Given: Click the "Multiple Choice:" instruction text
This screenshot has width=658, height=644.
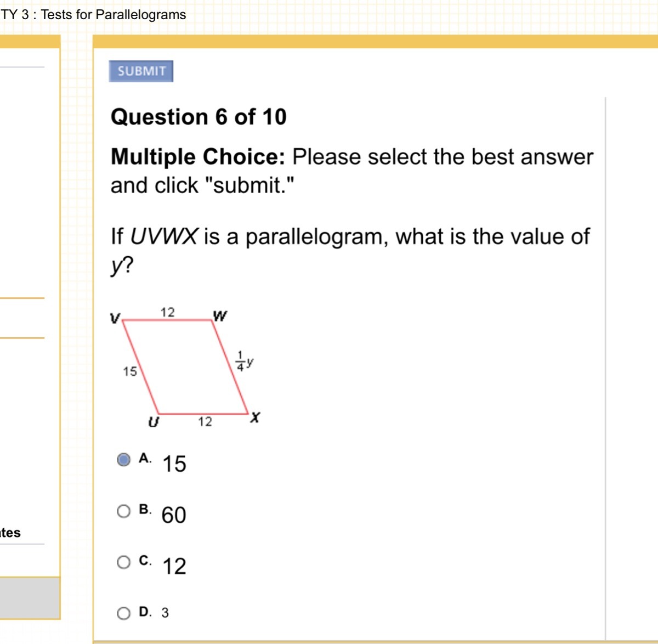Looking at the screenshot, I should (x=198, y=157).
